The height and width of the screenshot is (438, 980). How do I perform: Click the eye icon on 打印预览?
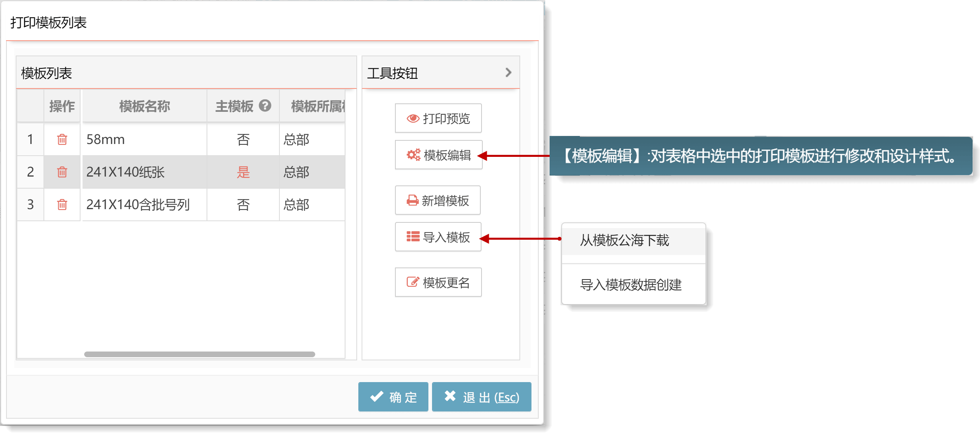[x=413, y=118]
